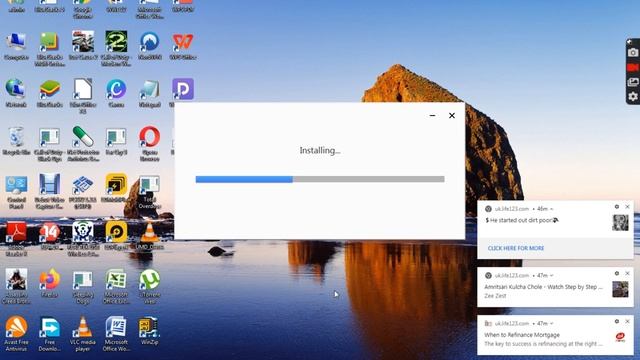Open the red circle 14 shortcut

[49, 232]
